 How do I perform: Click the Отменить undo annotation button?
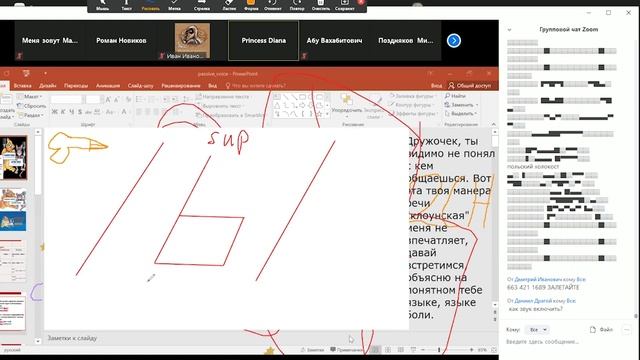pyautogui.click(x=273, y=5)
